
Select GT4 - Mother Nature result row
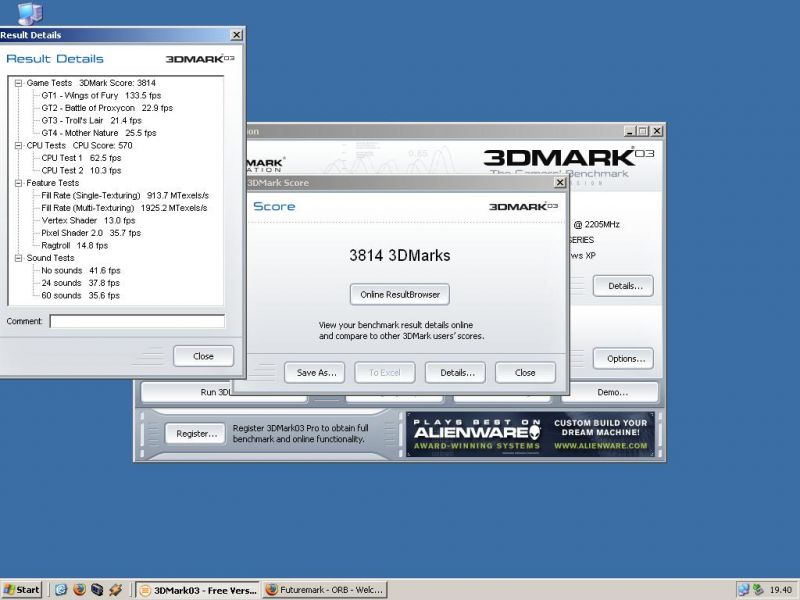99,133
